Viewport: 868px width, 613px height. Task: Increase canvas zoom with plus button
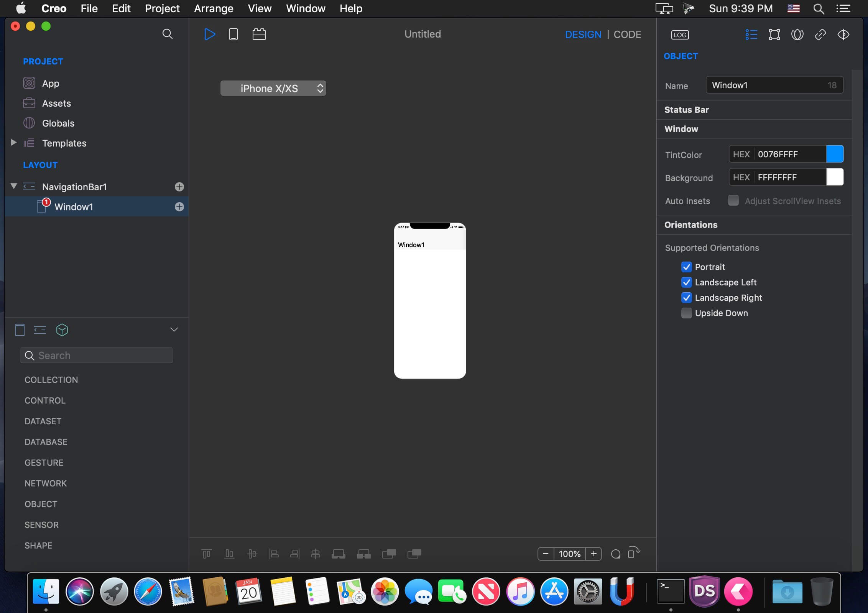pos(593,554)
